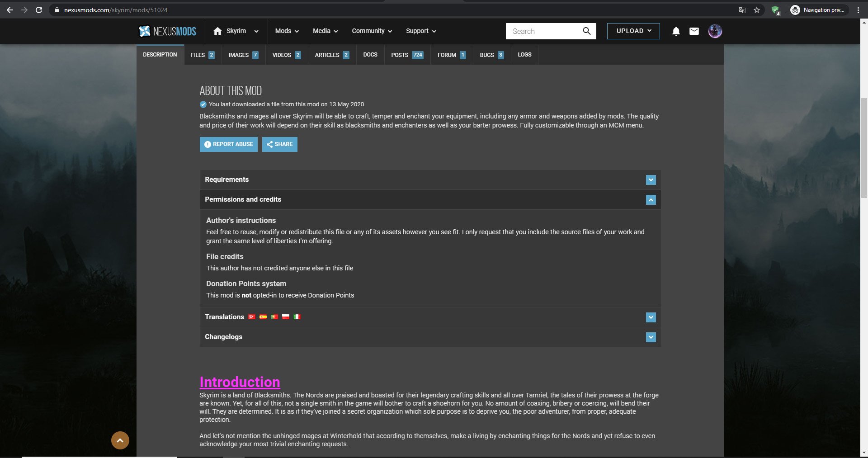Viewport: 868px width, 458px height.
Task: Click the Italian flag translation
Action: 297,317
